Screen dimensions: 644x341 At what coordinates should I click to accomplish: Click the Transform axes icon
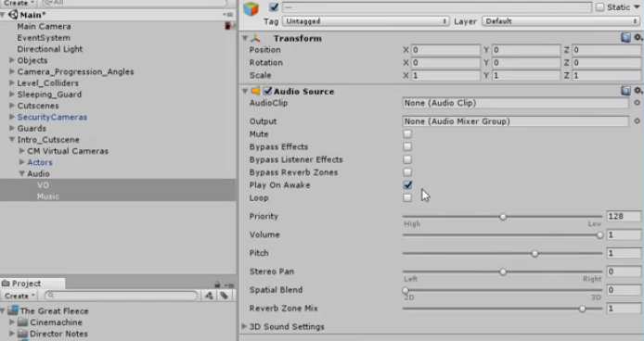(x=256, y=38)
